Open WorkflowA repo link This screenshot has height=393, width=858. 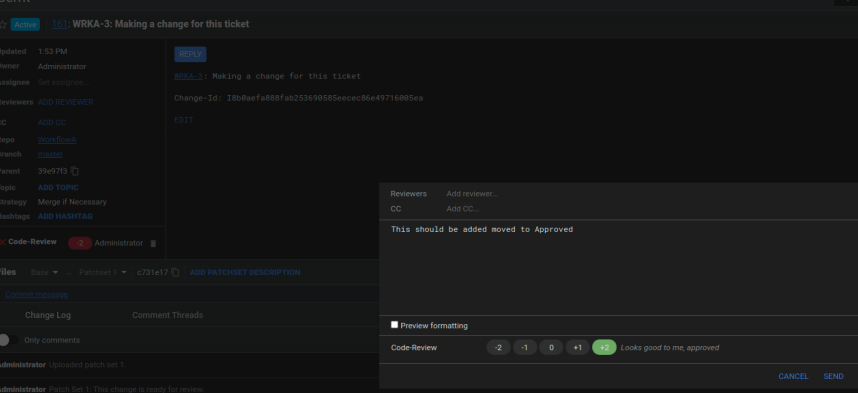(57, 140)
